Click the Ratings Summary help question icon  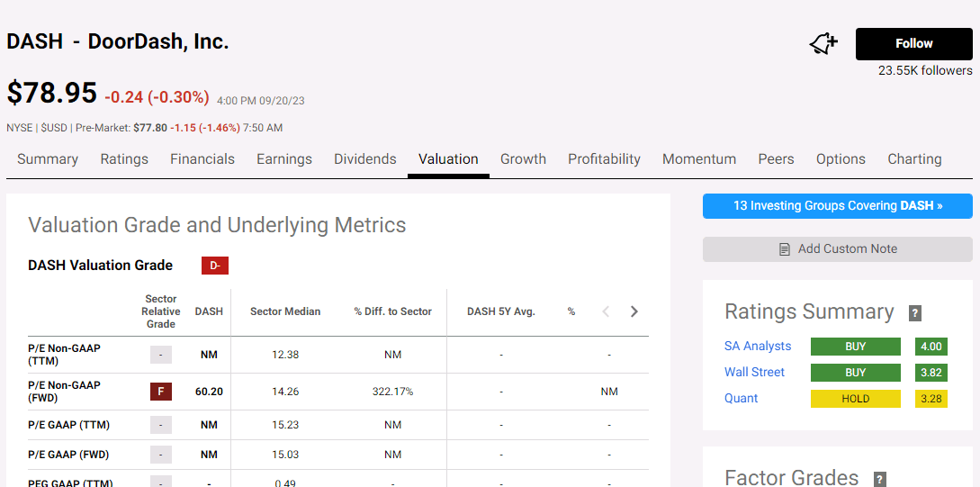[x=915, y=313]
